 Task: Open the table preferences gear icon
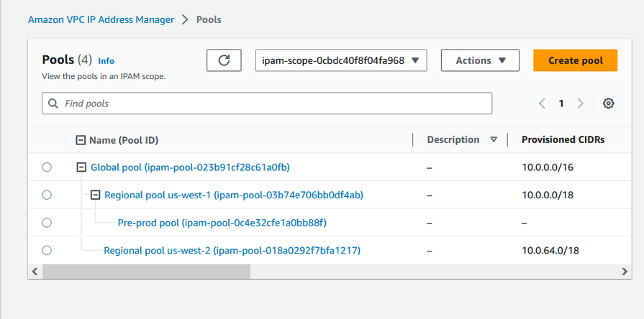click(x=608, y=103)
